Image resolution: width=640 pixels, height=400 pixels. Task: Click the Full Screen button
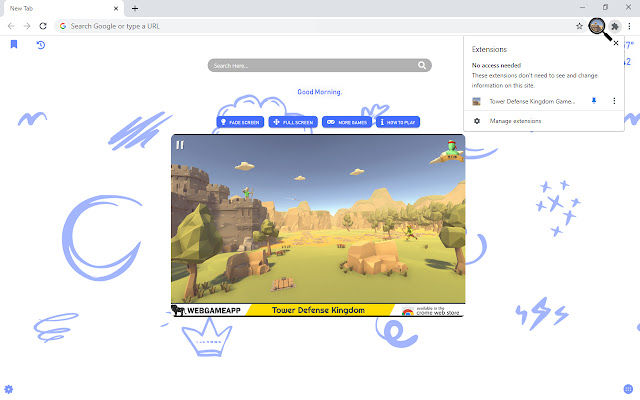click(293, 122)
